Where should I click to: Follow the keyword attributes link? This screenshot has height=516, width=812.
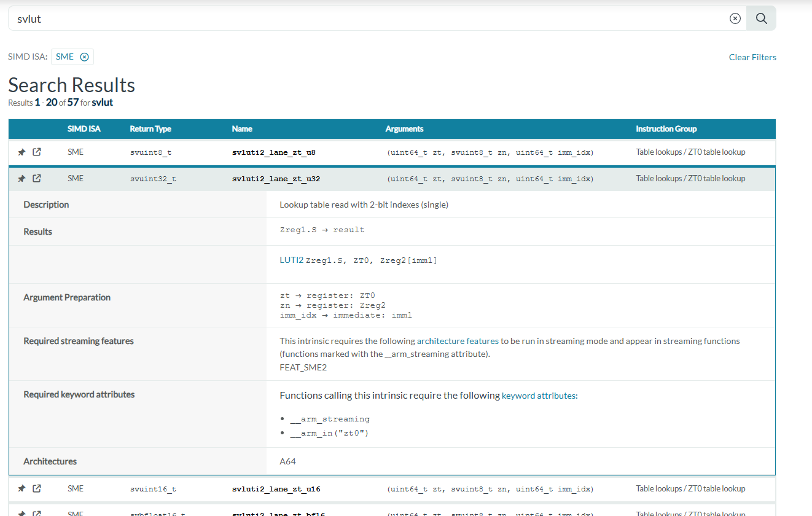coord(538,396)
